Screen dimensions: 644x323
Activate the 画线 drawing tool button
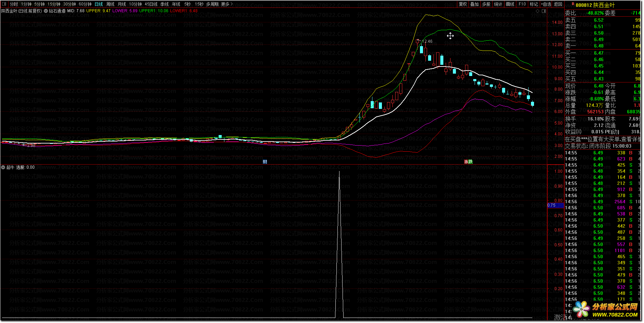click(x=510, y=4)
